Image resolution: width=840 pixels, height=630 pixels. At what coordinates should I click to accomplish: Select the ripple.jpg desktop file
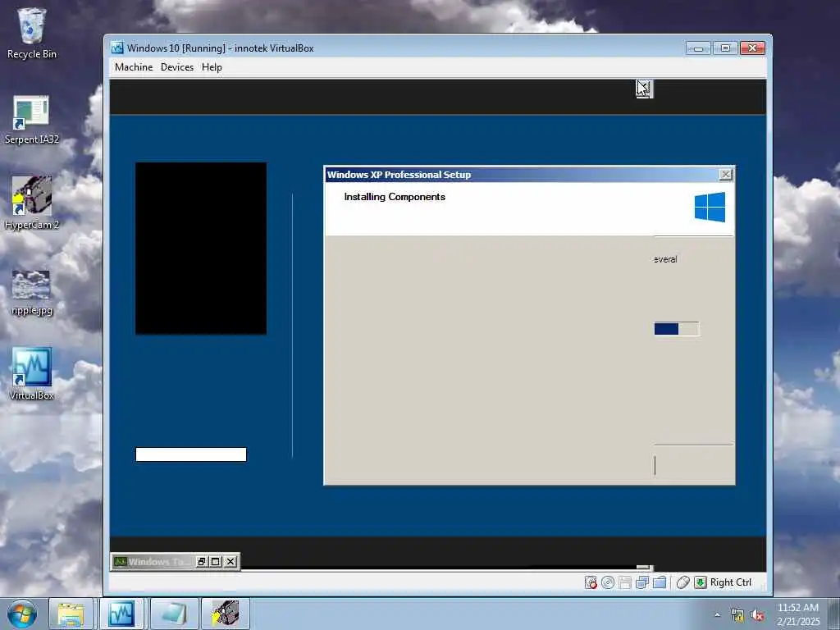32,293
